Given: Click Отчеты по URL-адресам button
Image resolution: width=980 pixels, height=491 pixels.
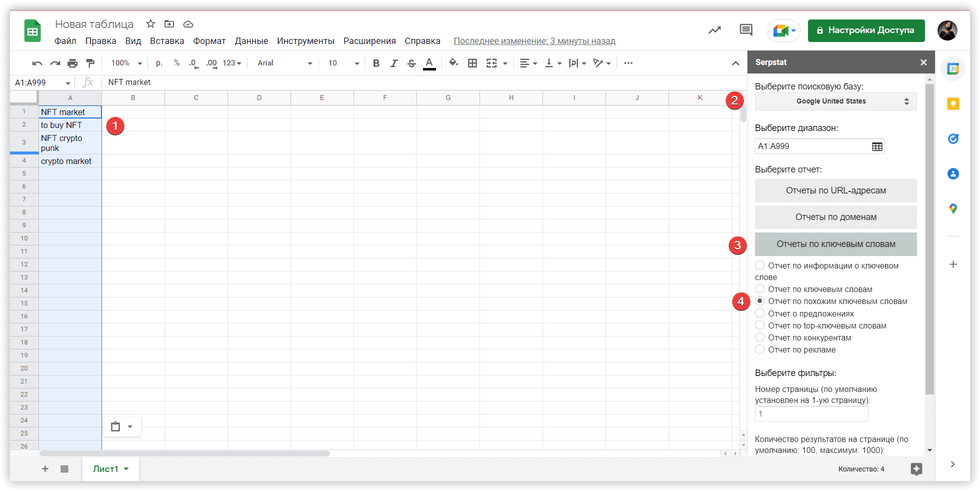Looking at the screenshot, I should [x=835, y=190].
